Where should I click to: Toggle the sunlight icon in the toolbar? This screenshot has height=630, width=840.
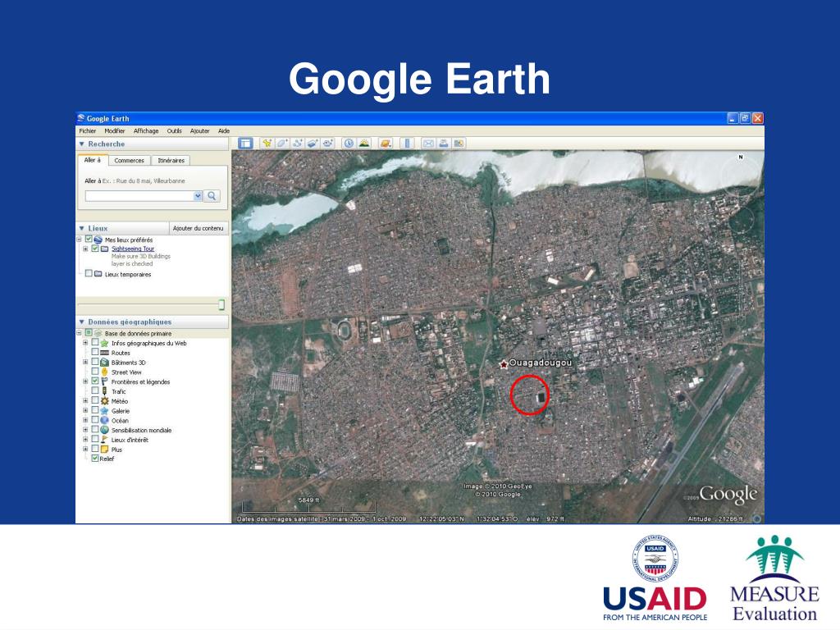(x=364, y=143)
